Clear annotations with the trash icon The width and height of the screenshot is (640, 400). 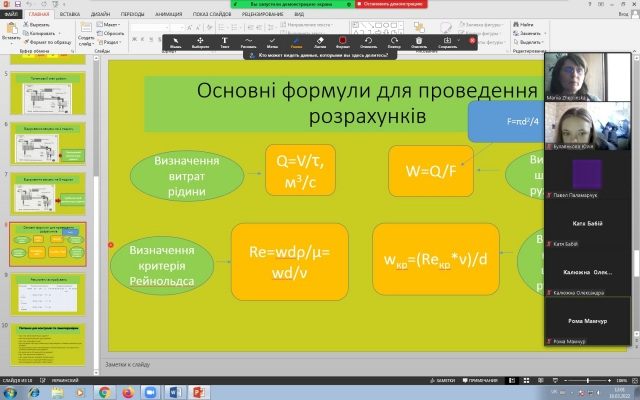419,41
